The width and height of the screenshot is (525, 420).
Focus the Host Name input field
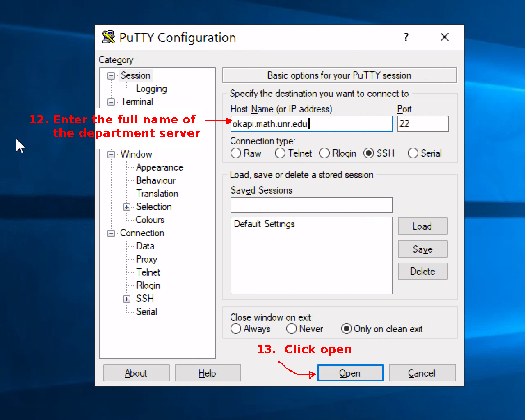[312, 124]
